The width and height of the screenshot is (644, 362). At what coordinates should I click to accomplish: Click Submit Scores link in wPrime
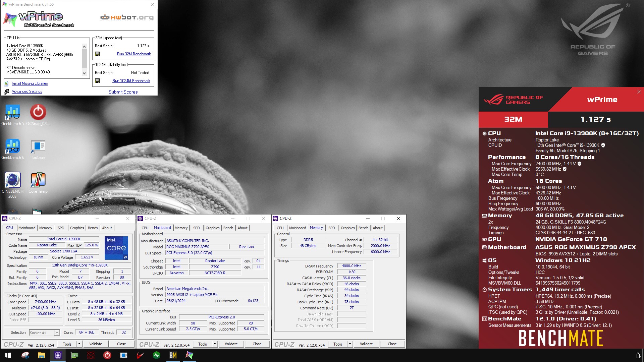[123, 92]
